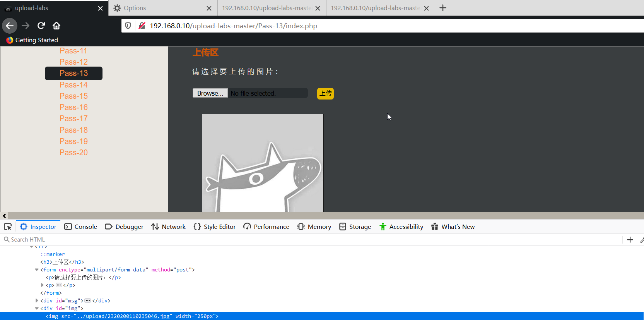This screenshot has width=644, height=321.
Task: Click the horizontal scrollbar left arrow
Action: click(x=4, y=216)
